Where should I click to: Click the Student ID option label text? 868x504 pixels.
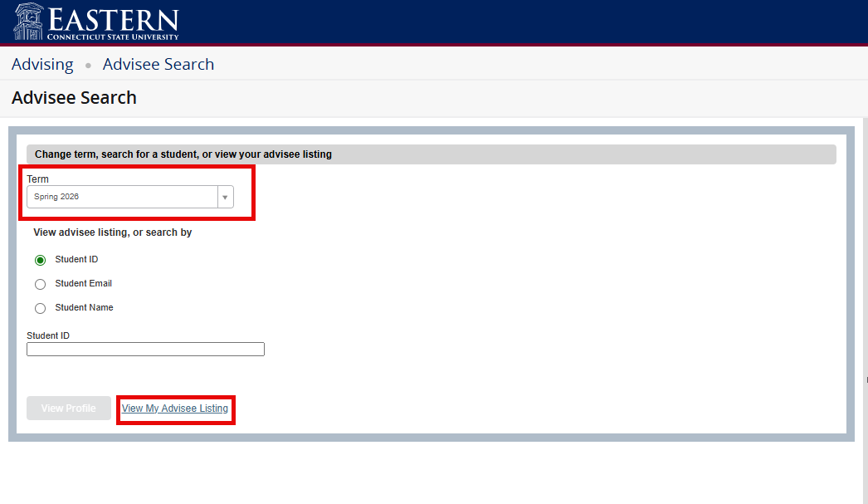coord(76,259)
